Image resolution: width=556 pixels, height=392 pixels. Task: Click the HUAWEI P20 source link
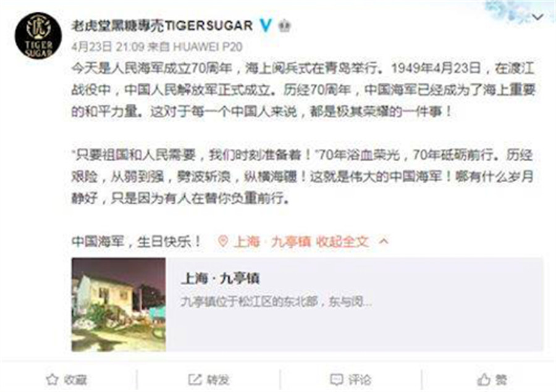pos(208,46)
